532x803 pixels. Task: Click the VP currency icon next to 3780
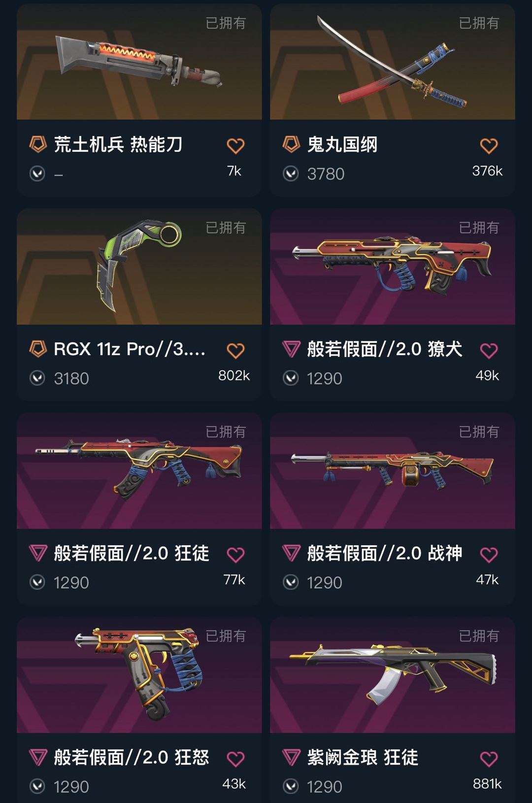tap(291, 173)
